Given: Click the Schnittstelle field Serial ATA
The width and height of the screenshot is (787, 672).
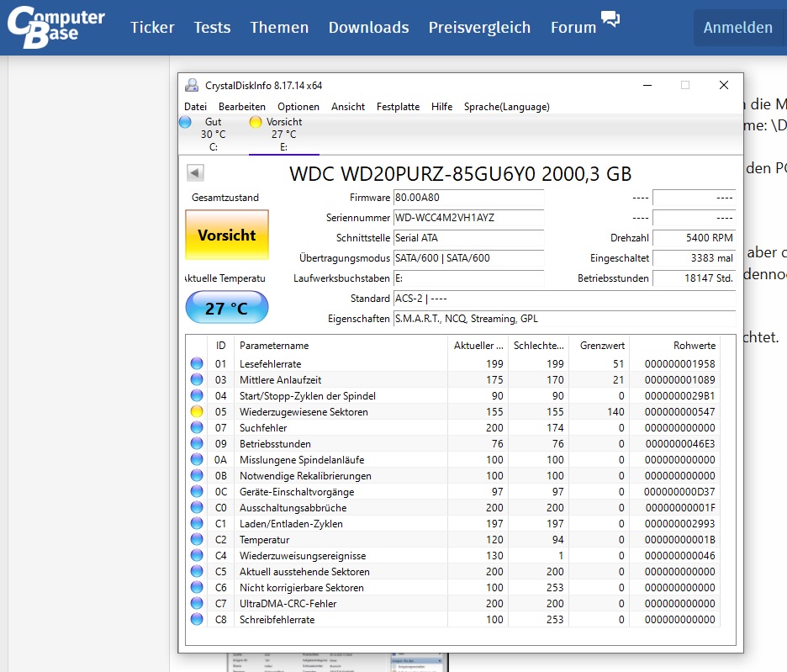Looking at the screenshot, I should [468, 238].
